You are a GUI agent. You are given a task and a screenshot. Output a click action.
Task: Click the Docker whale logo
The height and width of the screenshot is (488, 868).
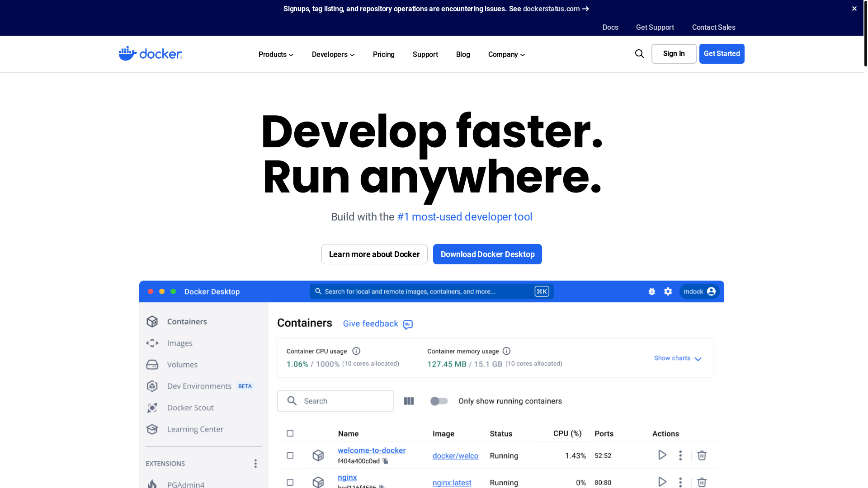[x=150, y=54]
